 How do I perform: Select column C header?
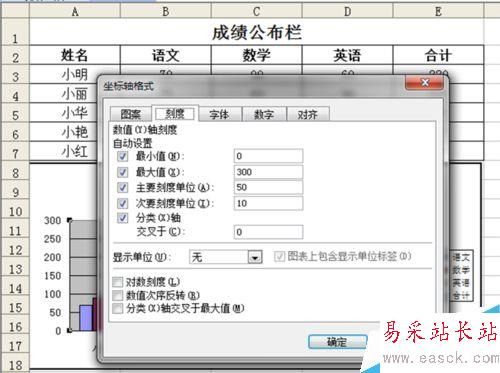(x=256, y=12)
